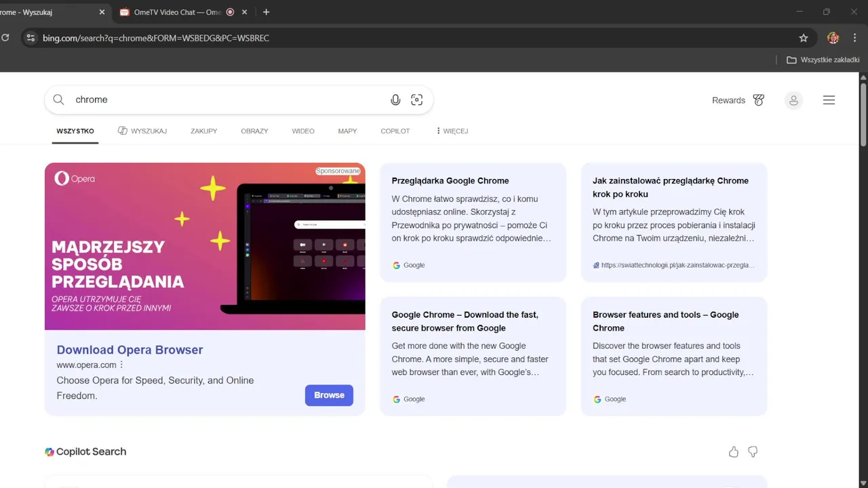Screen dimensions: 868x488
Task: Open the Bing hamburger menu
Action: pyautogui.click(x=829, y=100)
